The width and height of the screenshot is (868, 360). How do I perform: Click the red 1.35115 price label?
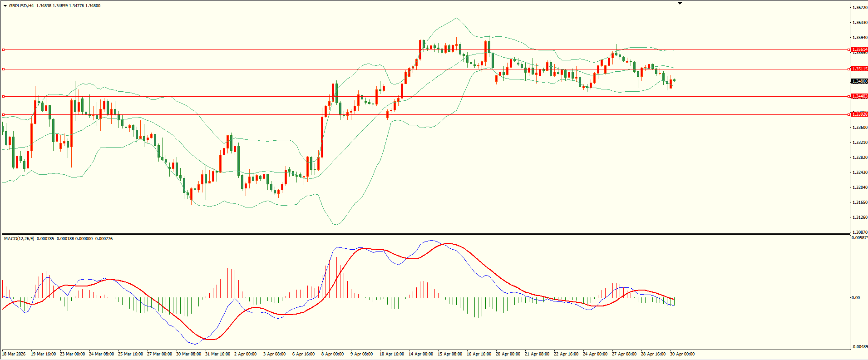coord(859,69)
